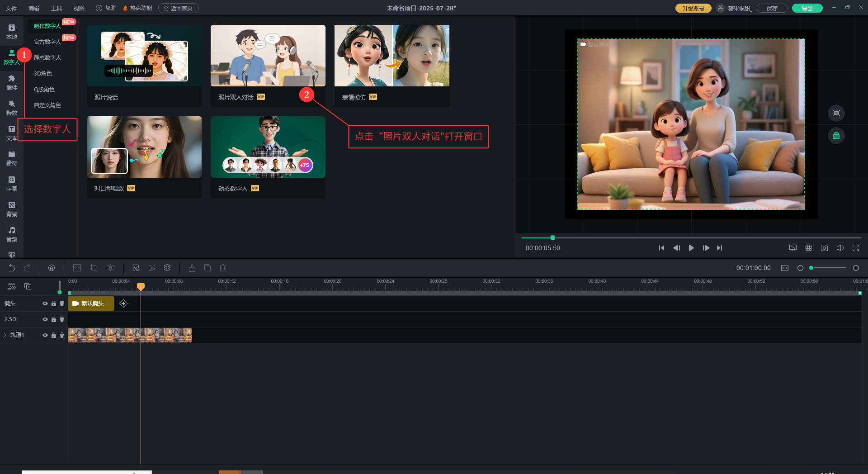Take a snapshot with the camera icon
Screen dimensions: 868x474
tap(824, 248)
